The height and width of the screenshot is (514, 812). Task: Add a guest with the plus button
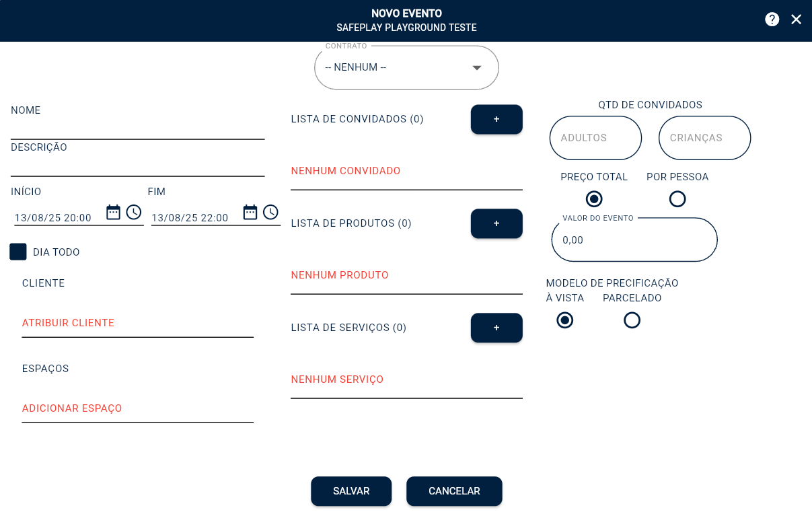pyautogui.click(x=496, y=119)
